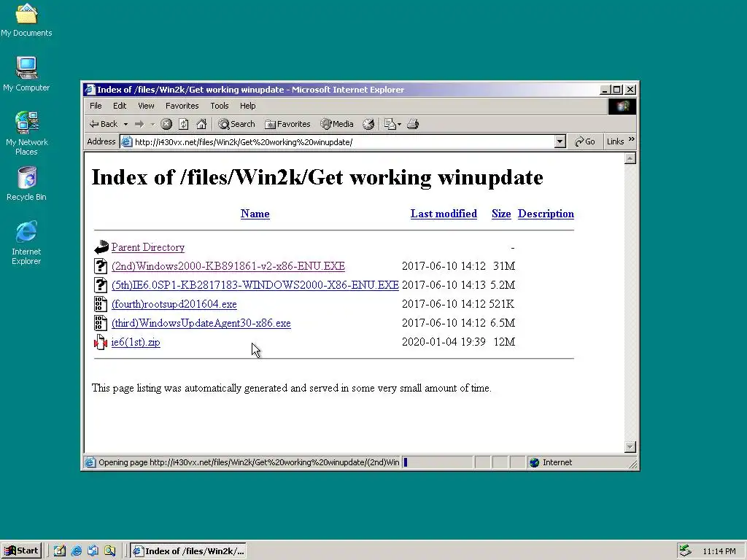Download (third)WindowsUpdateAgent30-x86.exe link
The image size is (747, 560).
(x=201, y=323)
